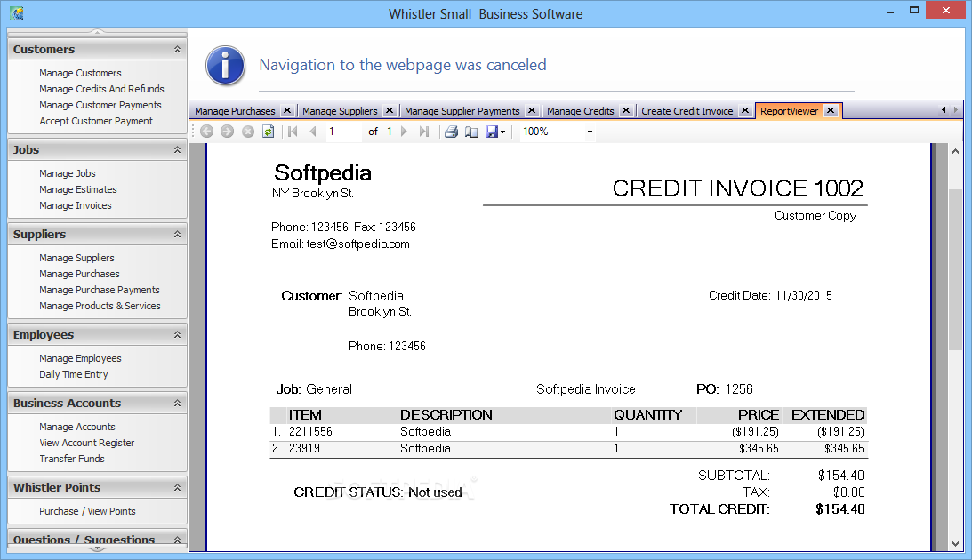Open View Account Register
972x560 pixels.
point(87,443)
